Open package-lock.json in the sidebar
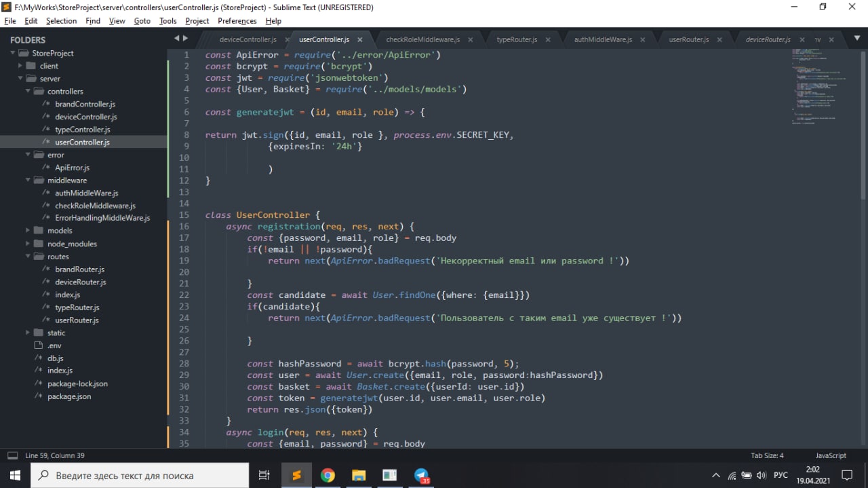 point(77,383)
